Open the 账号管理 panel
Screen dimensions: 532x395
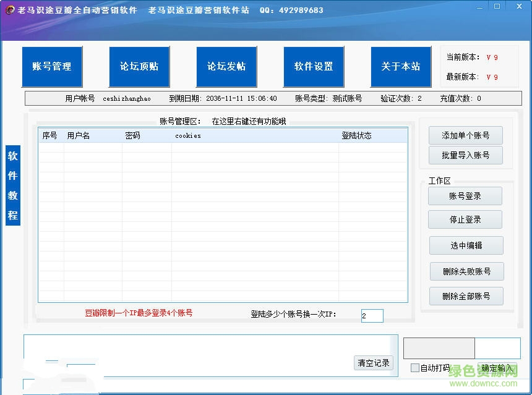pos(52,67)
